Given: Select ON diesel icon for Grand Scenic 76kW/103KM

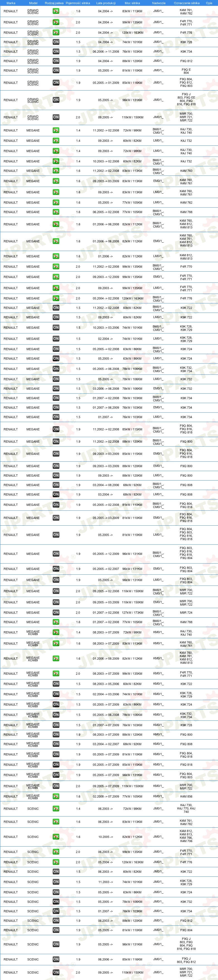Looking at the screenshot, I should click(x=56, y=52).
